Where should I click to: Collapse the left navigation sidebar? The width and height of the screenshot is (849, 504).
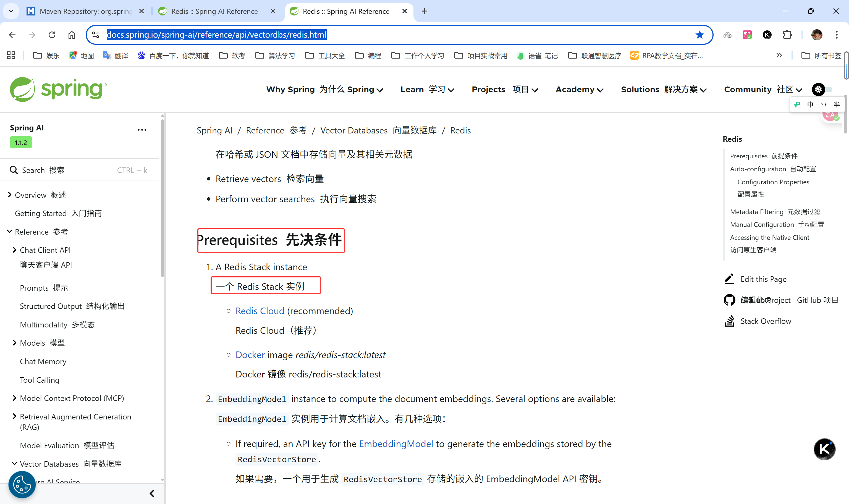(x=152, y=494)
